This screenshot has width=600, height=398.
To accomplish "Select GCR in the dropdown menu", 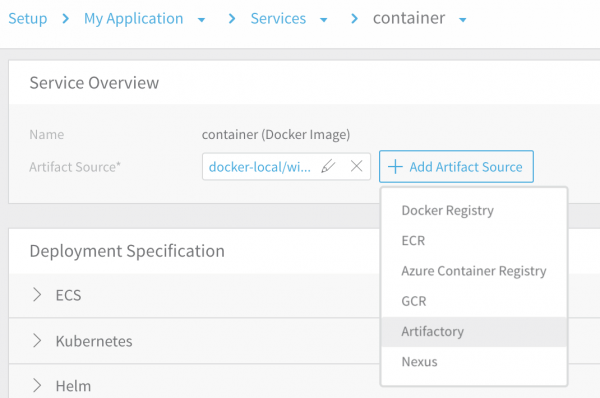I will click(474, 301).
